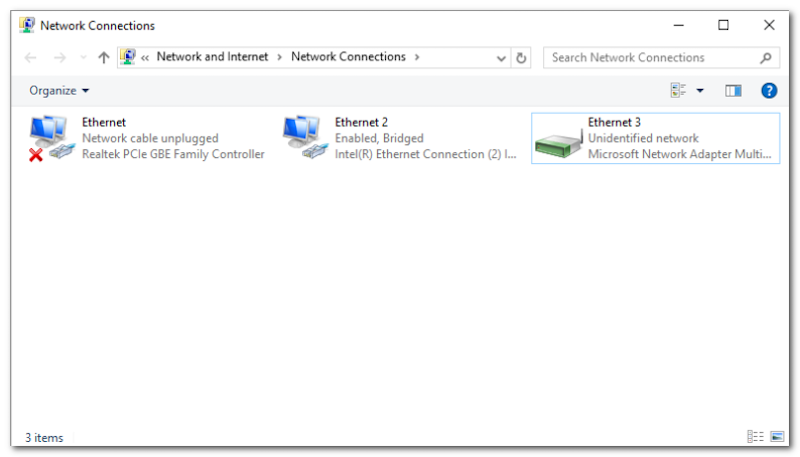Screen dimensions: 800x457
Task: Select the Ethernet 3 network bridge icon
Action: [x=558, y=138]
